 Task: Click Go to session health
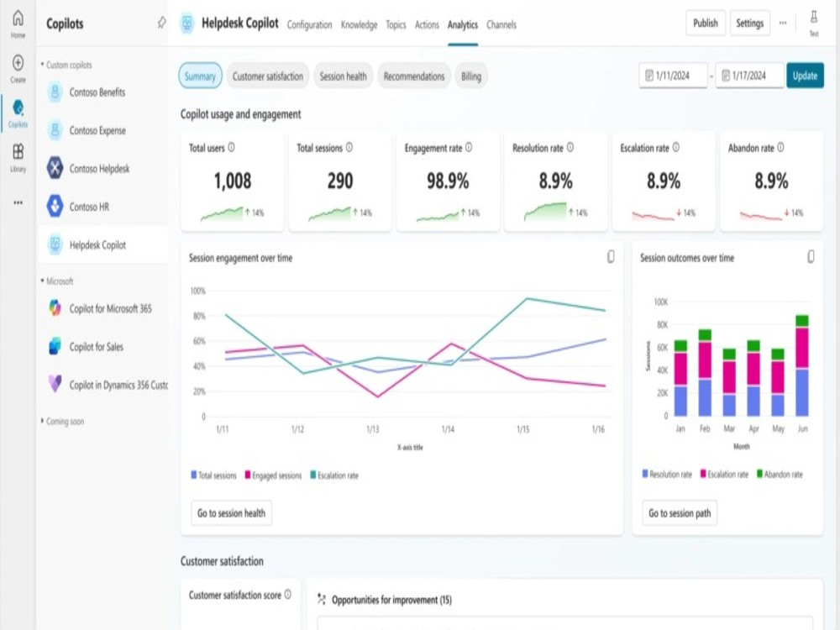232,512
